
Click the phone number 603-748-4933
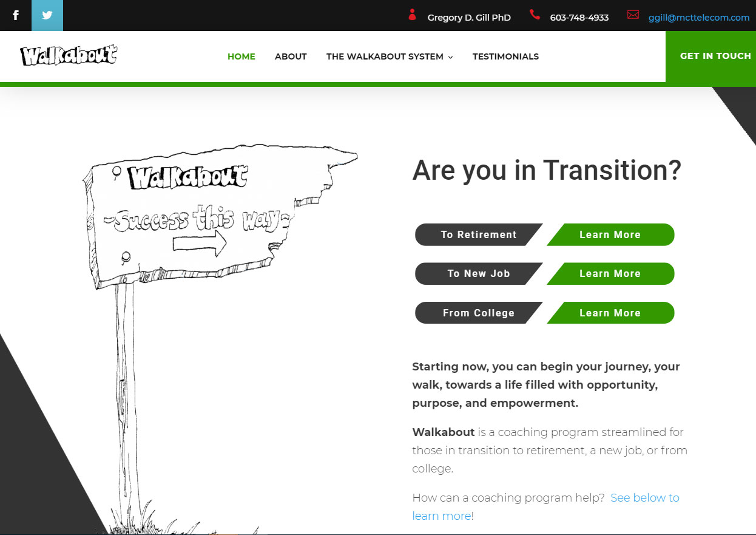click(579, 18)
